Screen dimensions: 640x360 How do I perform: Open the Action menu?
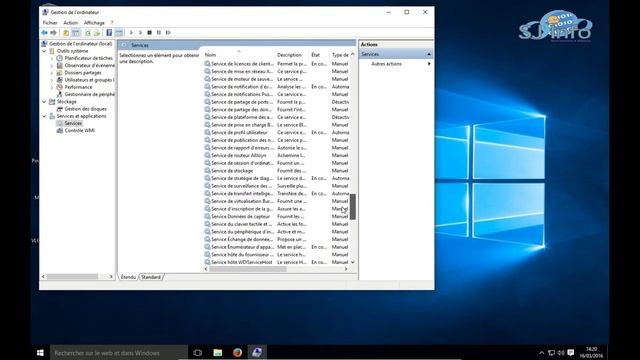(x=70, y=23)
